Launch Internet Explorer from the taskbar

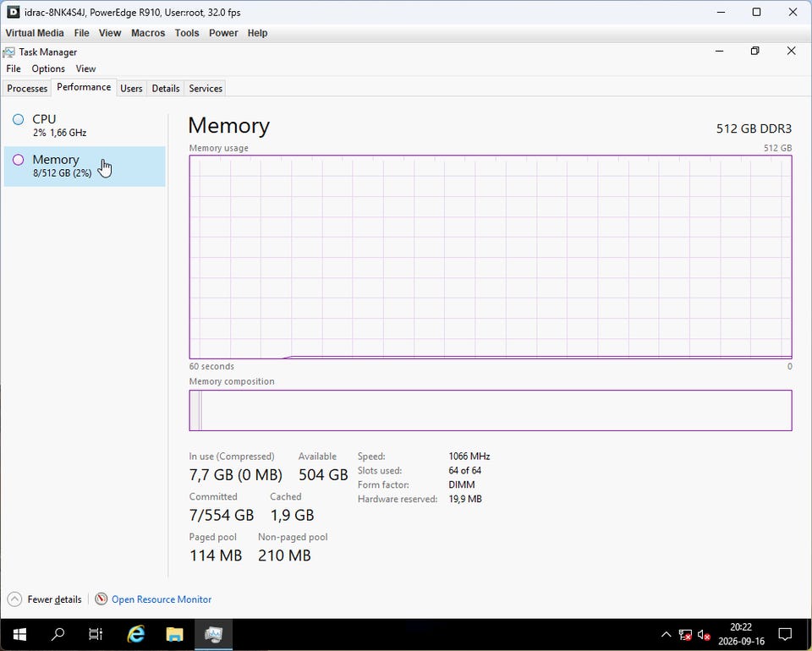[135, 634]
